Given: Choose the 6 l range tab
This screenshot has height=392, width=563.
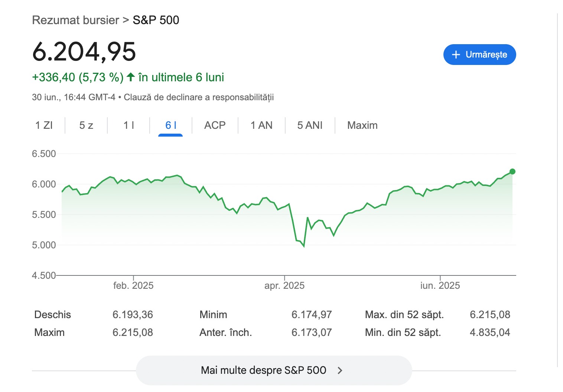Looking at the screenshot, I should click(171, 125).
